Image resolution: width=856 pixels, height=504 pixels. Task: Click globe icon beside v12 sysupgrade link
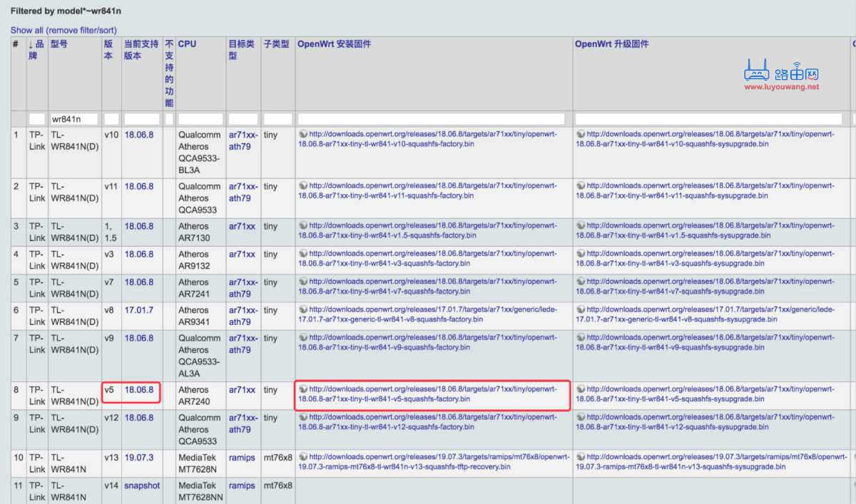coord(581,417)
